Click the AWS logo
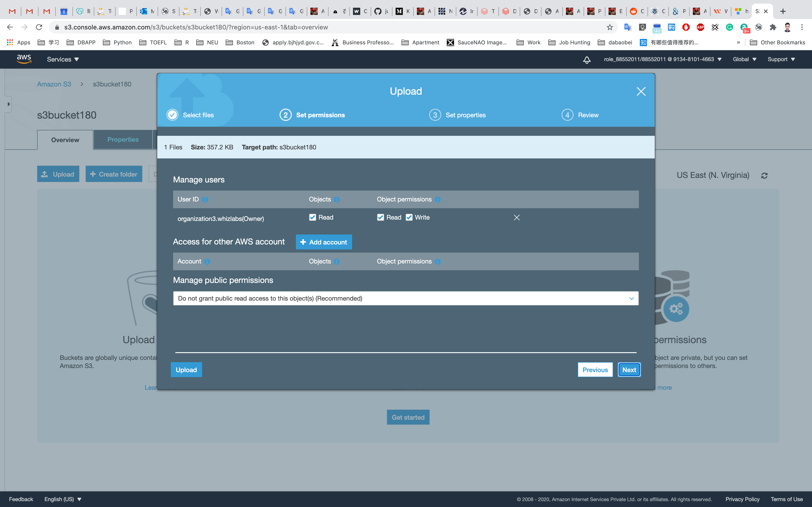 (24, 59)
